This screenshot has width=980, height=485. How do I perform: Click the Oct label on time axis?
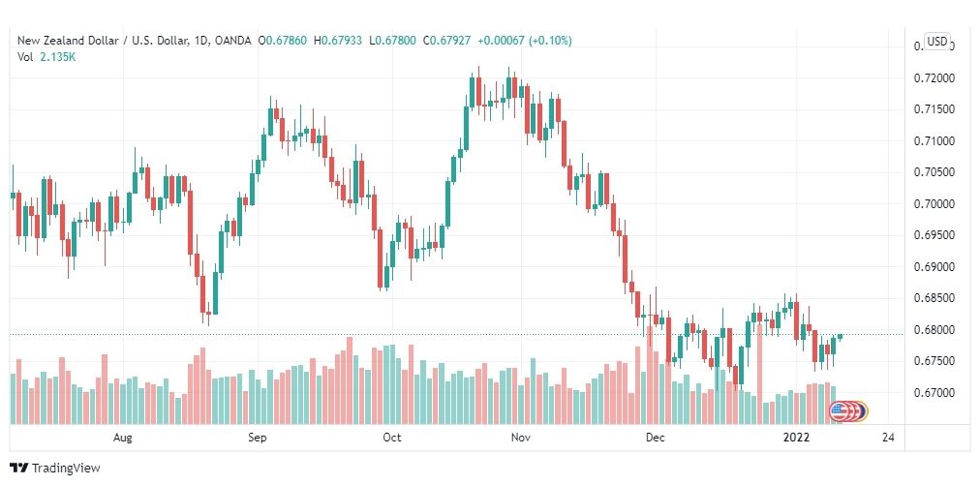click(x=392, y=438)
